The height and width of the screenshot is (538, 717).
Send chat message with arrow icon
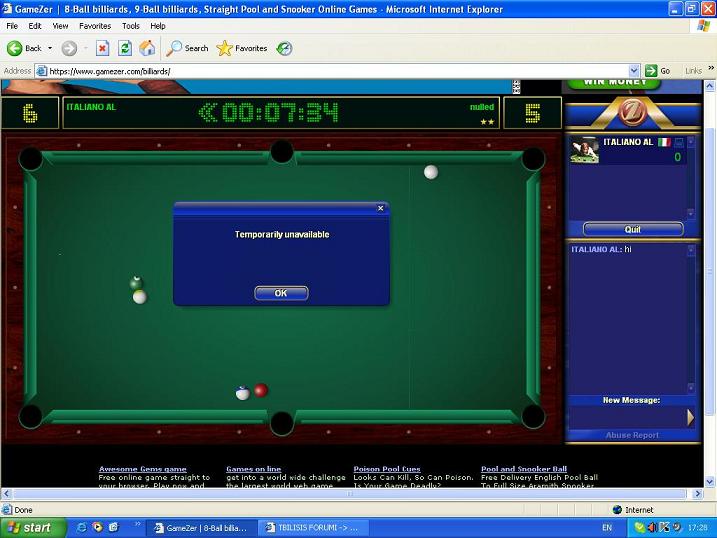[x=690, y=417]
